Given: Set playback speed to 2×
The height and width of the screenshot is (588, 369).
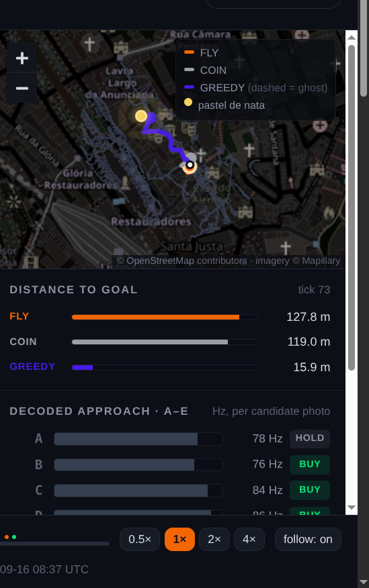Looking at the screenshot, I should pyautogui.click(x=214, y=539).
